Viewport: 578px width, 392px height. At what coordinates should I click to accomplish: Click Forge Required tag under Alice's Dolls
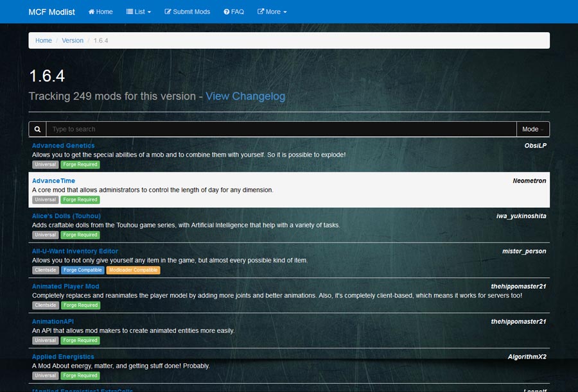80,235
